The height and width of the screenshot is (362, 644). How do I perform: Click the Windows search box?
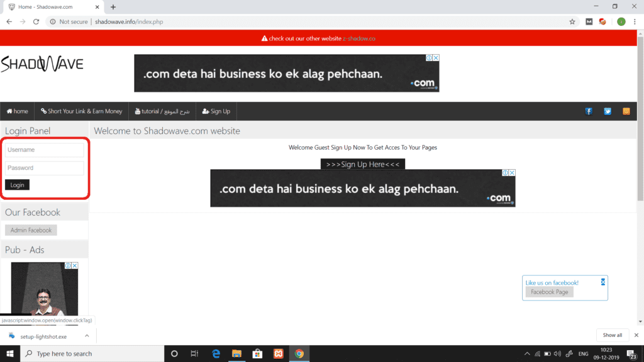[x=92, y=353]
